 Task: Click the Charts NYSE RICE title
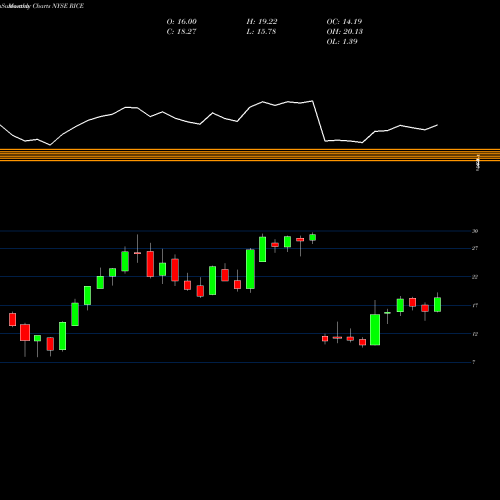58,6
